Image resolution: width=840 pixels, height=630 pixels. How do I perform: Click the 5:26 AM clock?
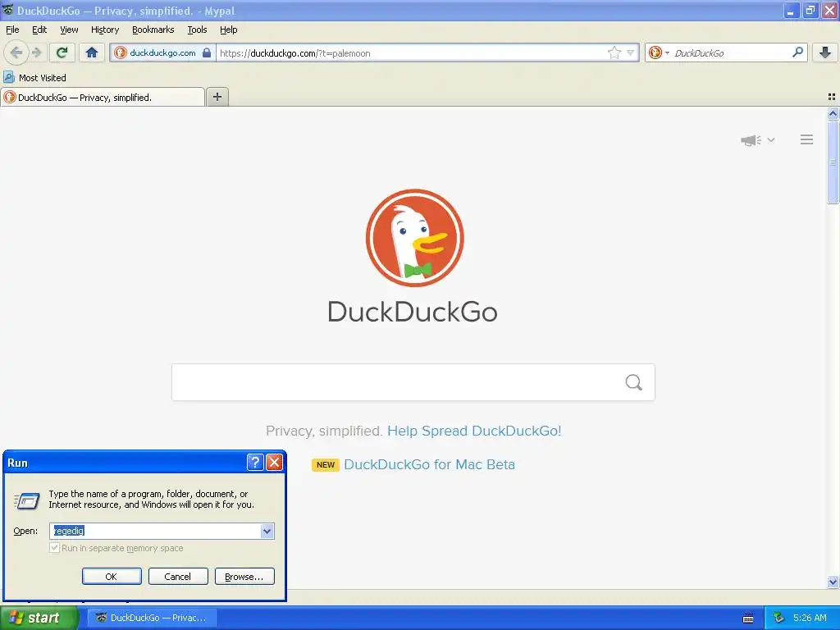coord(810,618)
